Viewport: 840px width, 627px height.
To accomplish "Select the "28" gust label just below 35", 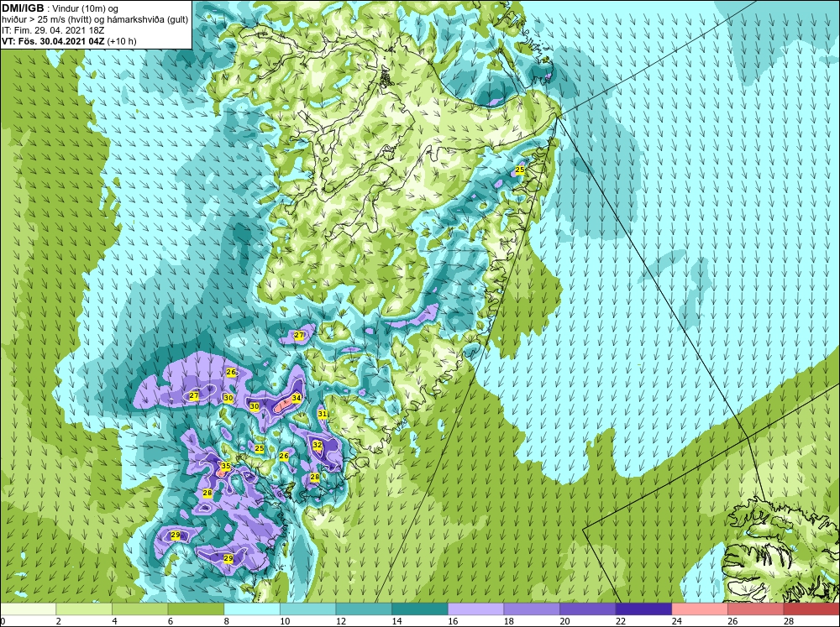I will pos(207,493).
